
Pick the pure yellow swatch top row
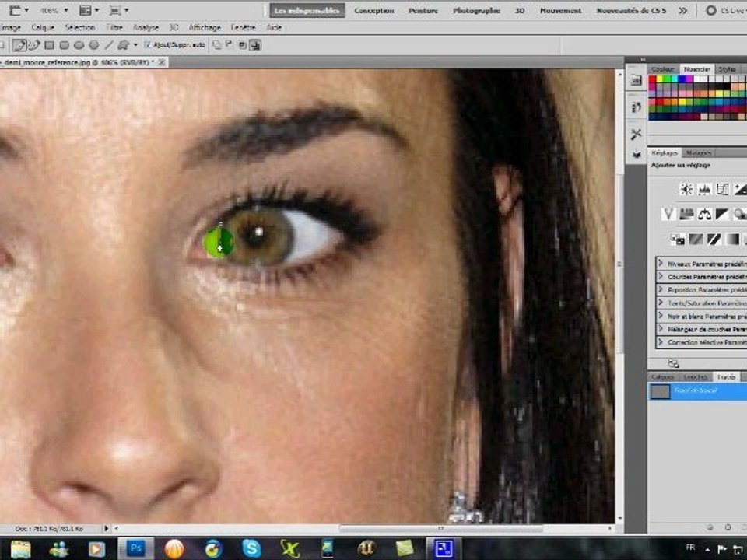[661, 79]
